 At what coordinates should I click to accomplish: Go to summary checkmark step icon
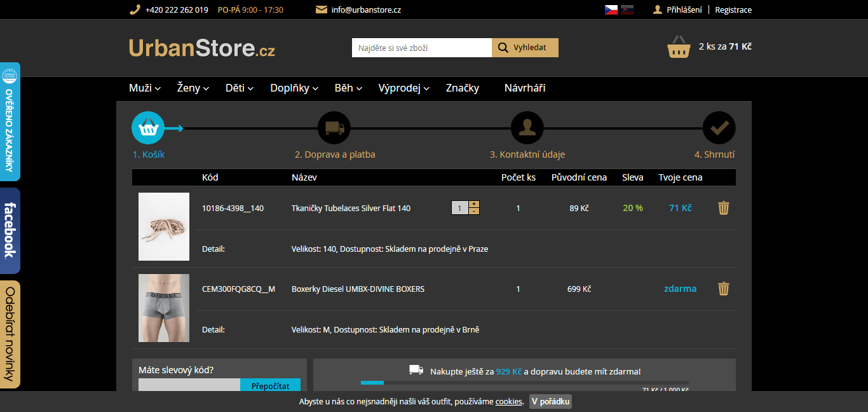click(719, 128)
